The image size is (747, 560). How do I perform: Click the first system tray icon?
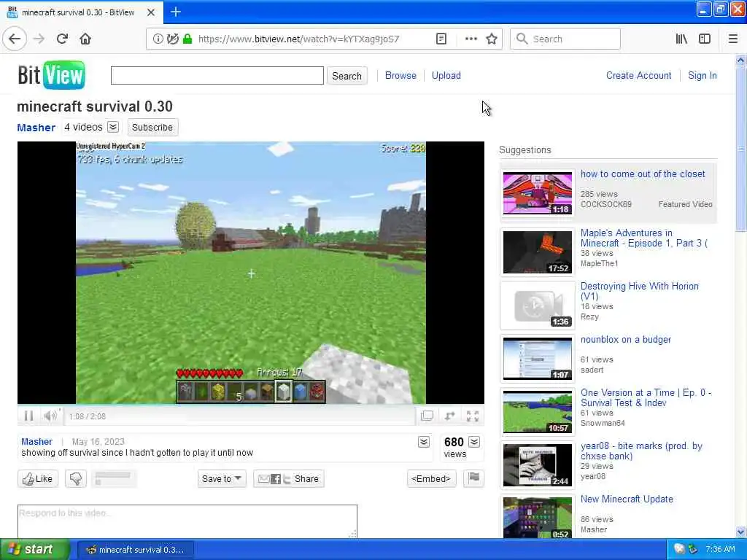pyautogui.click(x=679, y=549)
